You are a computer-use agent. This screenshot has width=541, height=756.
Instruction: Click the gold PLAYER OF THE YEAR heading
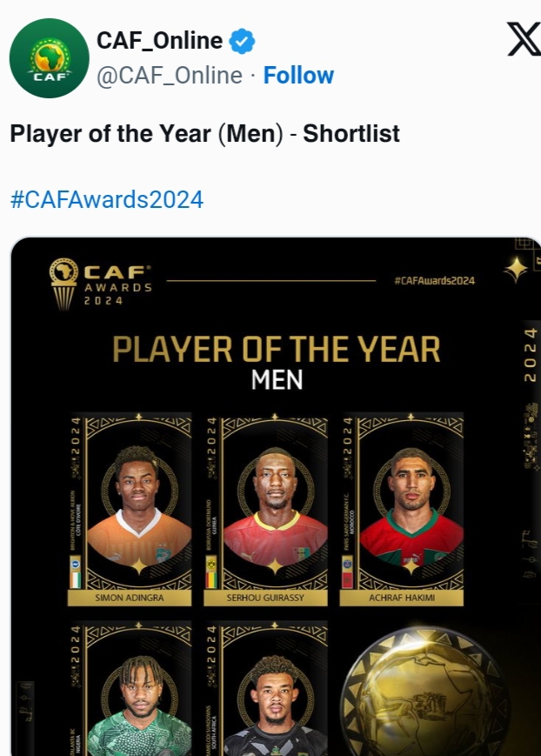(x=276, y=350)
